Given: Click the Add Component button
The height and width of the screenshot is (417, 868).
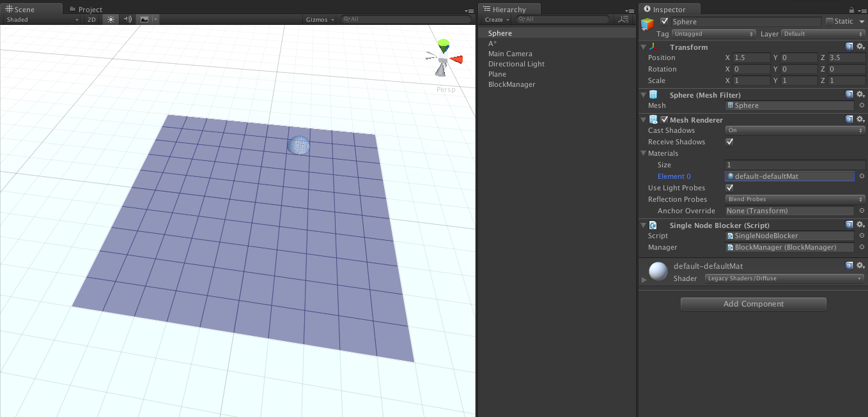Looking at the screenshot, I should point(753,304).
